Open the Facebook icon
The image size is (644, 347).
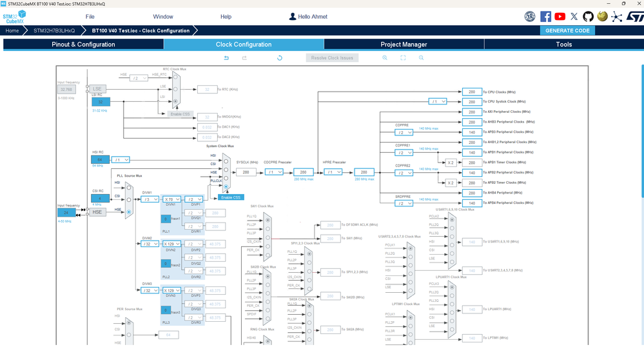545,16
